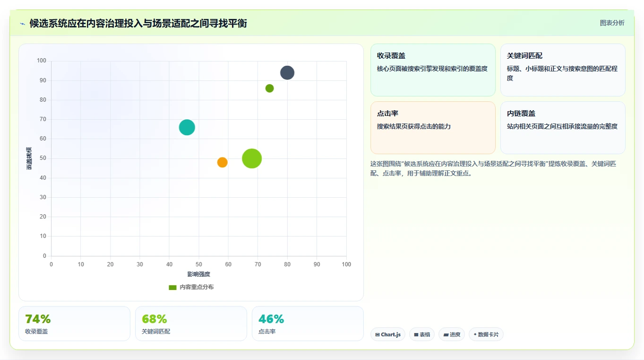644x360 pixels.
Task: Click the dark slate bubble at top
Action: [x=287, y=73]
